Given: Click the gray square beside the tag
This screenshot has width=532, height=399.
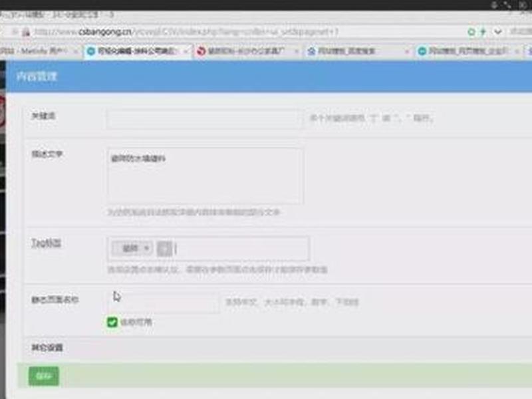Looking at the screenshot, I should pyautogui.click(x=164, y=249).
